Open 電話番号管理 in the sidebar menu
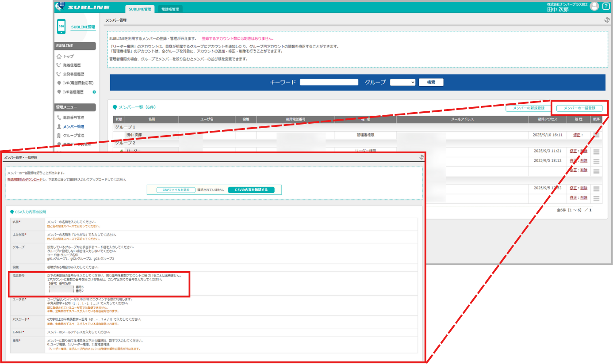 click(x=73, y=118)
